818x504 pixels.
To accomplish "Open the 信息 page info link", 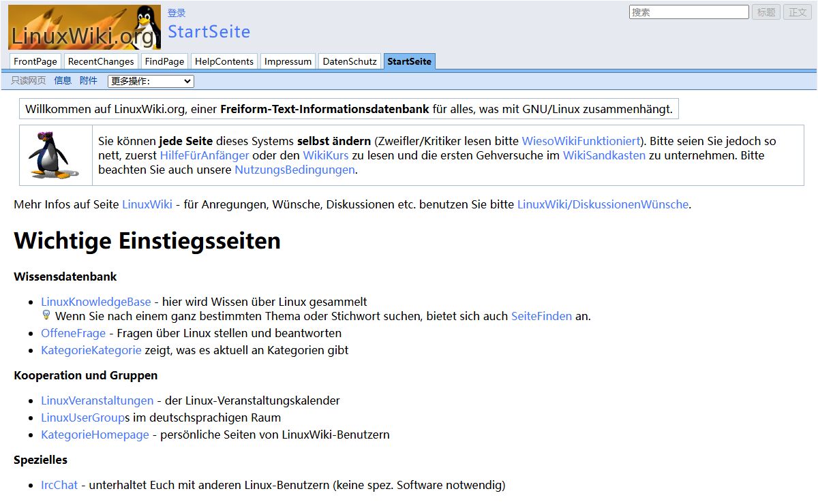I will [x=63, y=80].
